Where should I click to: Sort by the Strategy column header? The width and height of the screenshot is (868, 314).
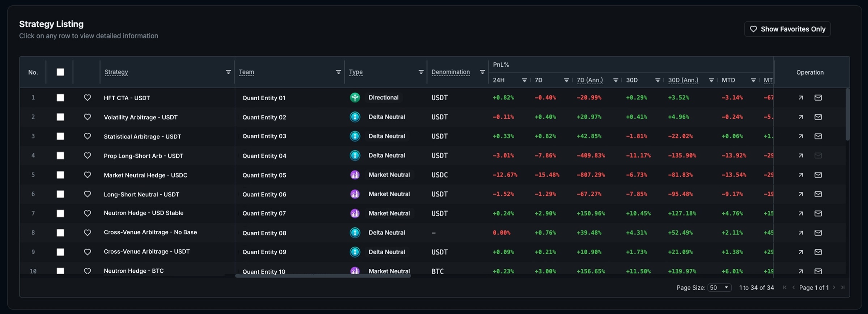(x=116, y=72)
